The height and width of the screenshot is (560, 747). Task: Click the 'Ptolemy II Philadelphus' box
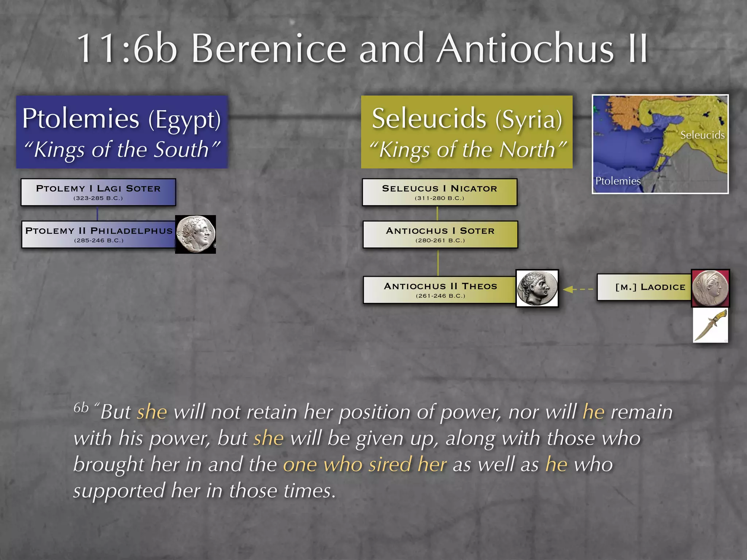click(x=98, y=234)
